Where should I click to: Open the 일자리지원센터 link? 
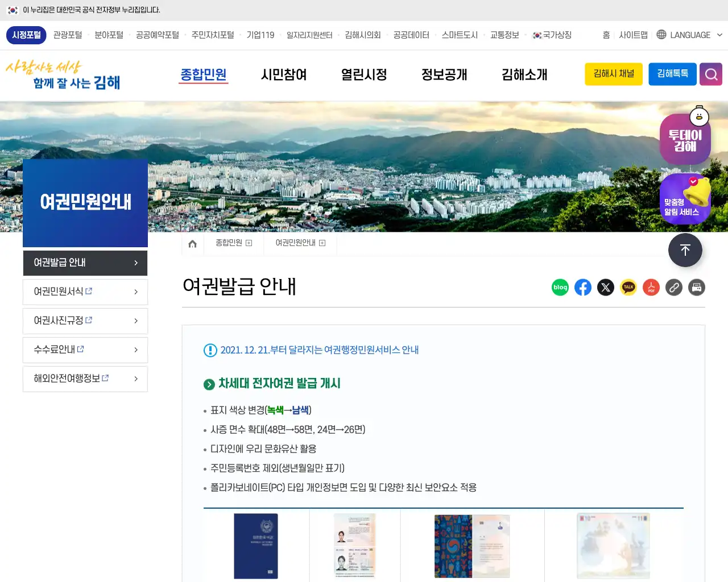tap(309, 35)
